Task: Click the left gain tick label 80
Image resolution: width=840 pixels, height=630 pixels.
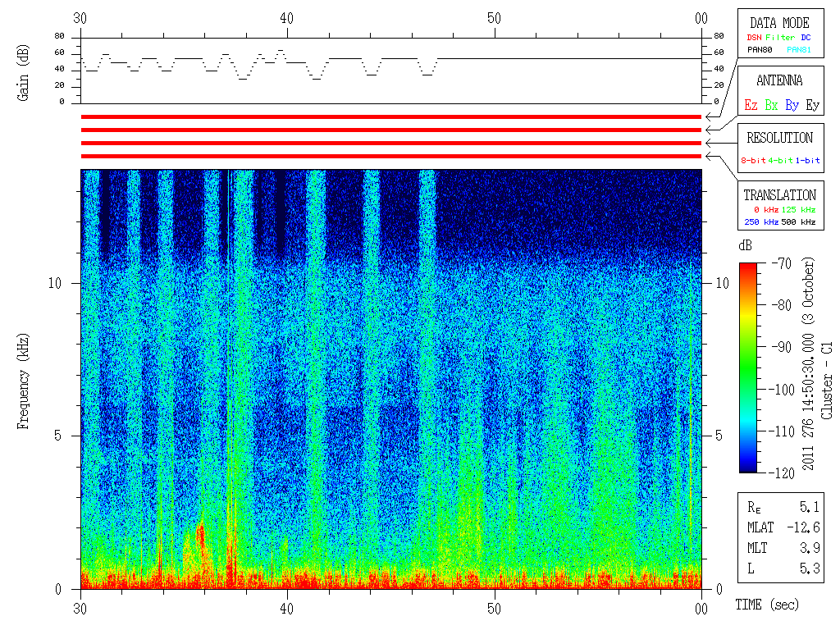Action: tap(59, 36)
